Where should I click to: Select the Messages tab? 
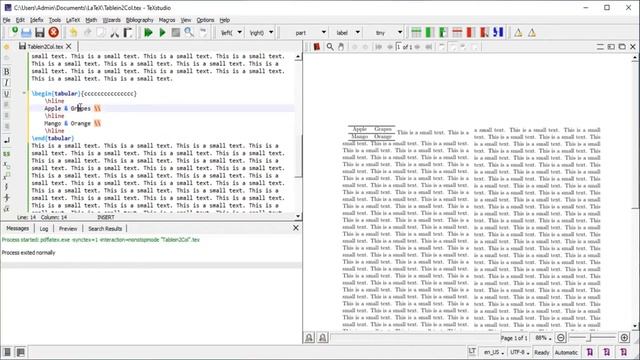click(x=18, y=228)
